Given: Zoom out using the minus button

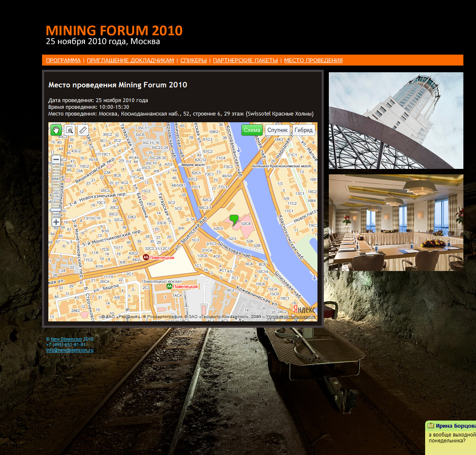Looking at the screenshot, I should tap(56, 160).
